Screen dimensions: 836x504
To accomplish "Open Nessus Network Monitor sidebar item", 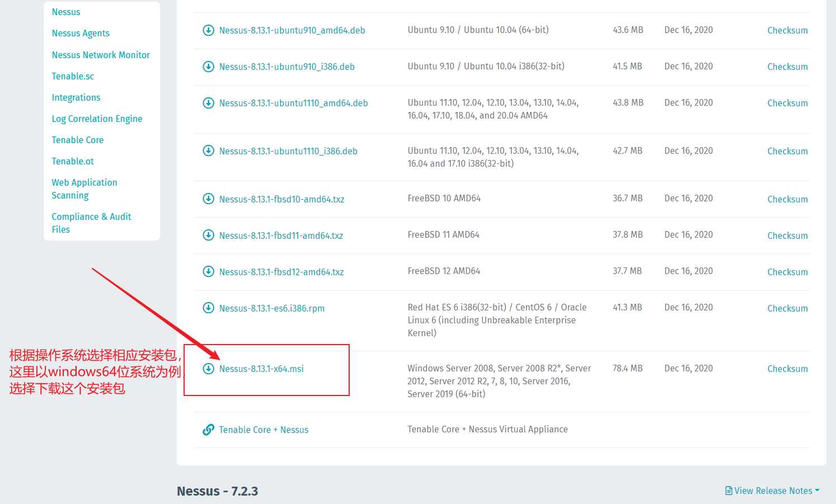I will [x=101, y=55].
